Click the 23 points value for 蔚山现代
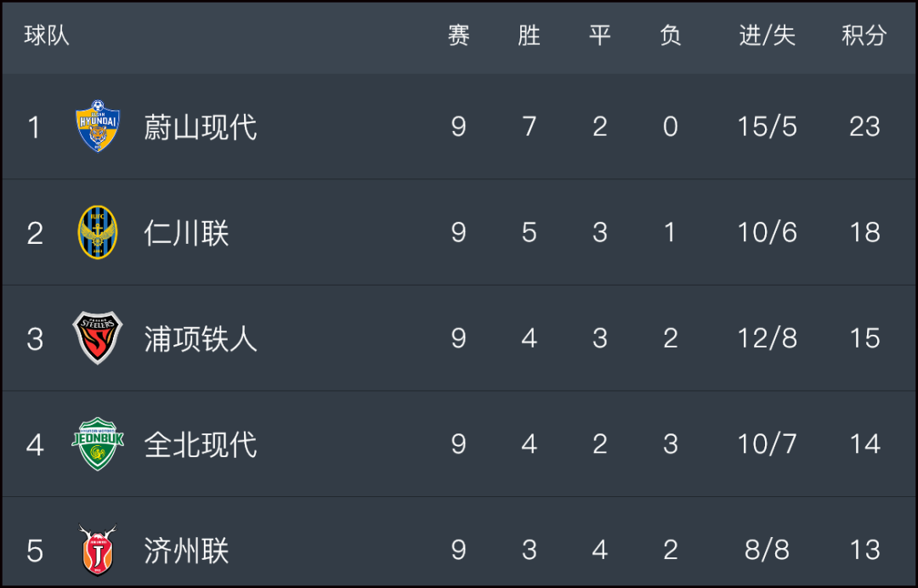 point(864,127)
